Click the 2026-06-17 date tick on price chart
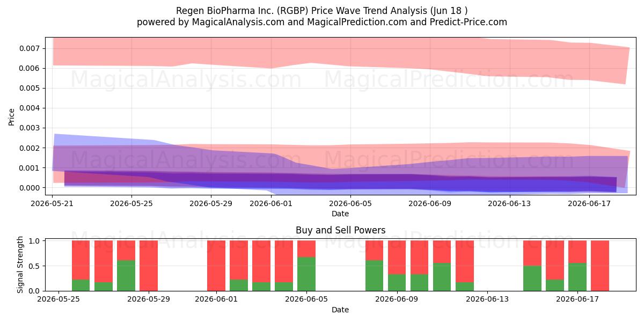This screenshot has width=644, height=322. [589, 203]
